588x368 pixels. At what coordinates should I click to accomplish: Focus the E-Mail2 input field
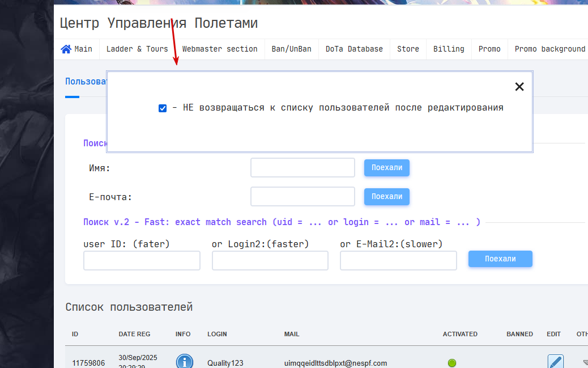click(x=398, y=261)
